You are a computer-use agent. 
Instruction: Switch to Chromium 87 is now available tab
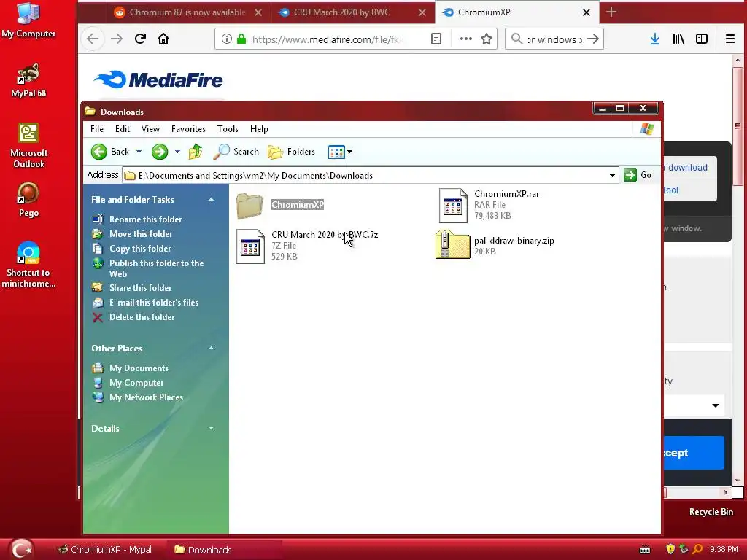[x=187, y=12]
